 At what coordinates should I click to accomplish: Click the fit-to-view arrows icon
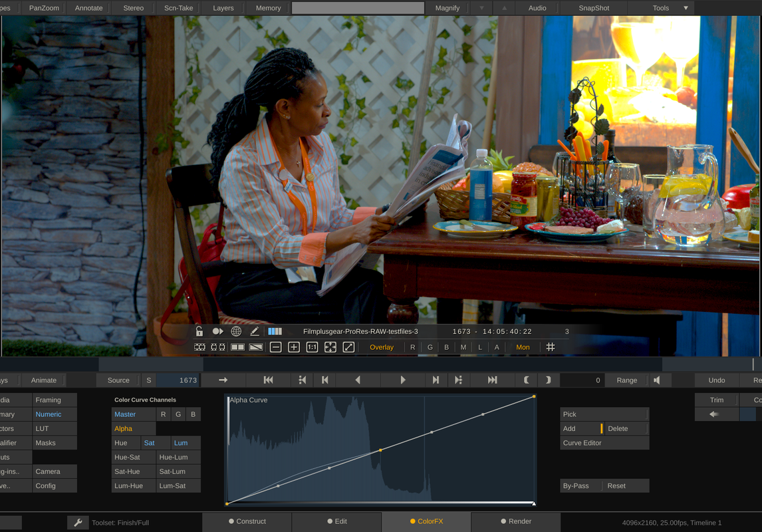coord(330,347)
